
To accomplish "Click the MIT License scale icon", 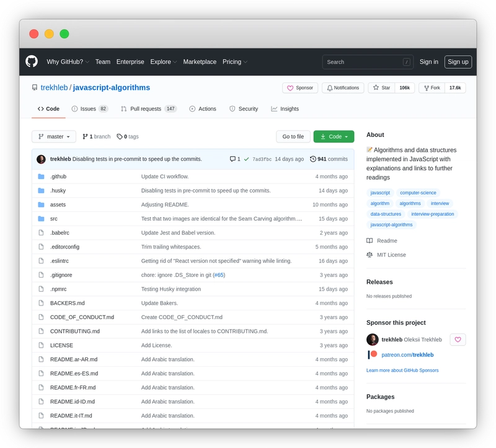I will click(370, 255).
